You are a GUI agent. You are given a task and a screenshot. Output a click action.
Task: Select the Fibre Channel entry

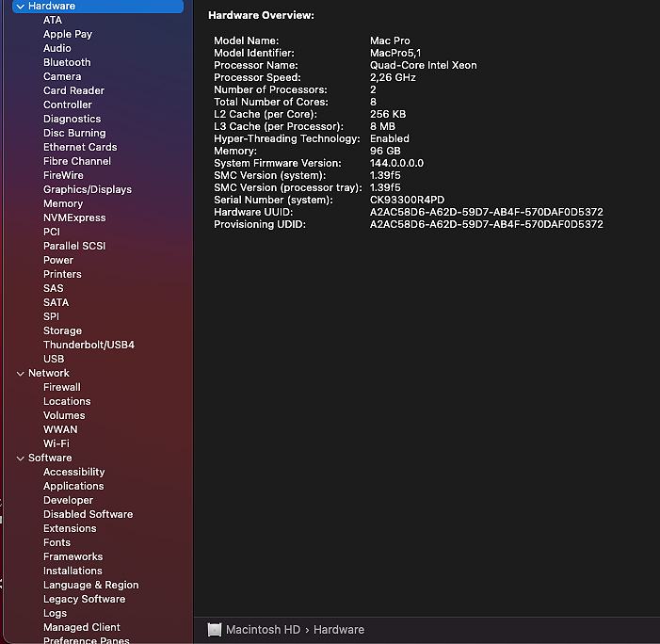[77, 161]
